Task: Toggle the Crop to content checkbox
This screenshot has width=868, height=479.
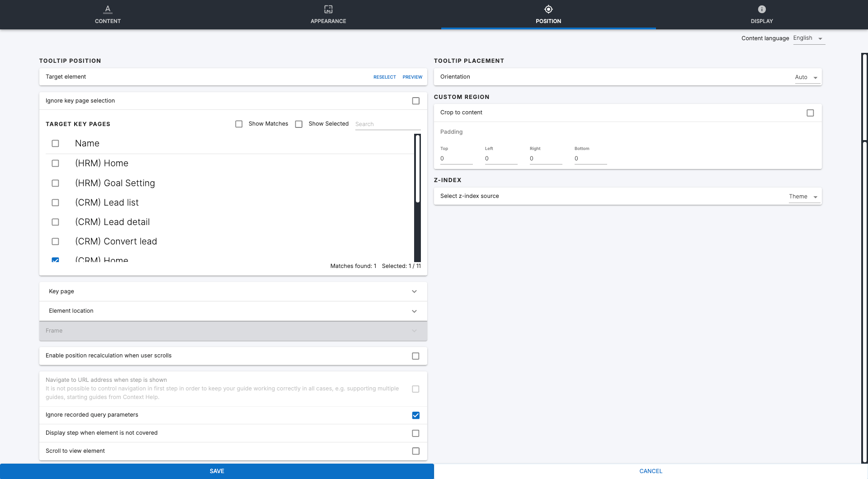Action: pyautogui.click(x=810, y=113)
